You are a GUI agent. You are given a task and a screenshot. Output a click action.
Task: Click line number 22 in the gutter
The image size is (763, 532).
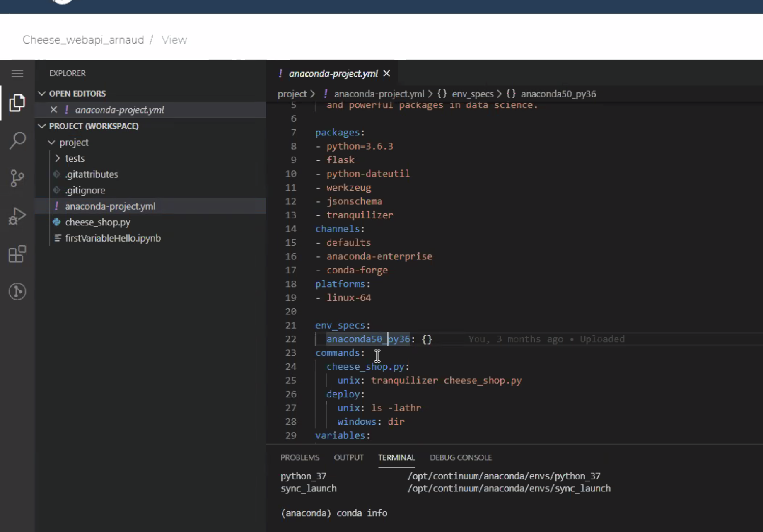tap(291, 339)
